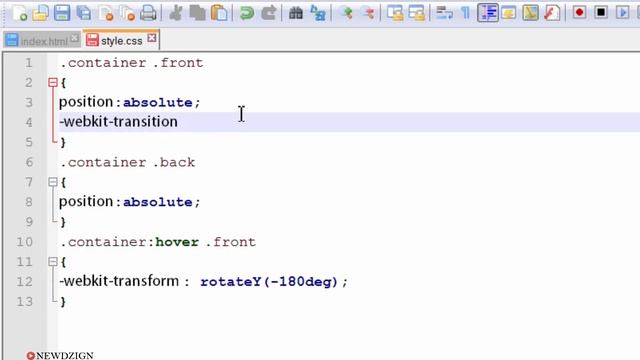Click the Close All documents icon

tap(127, 13)
